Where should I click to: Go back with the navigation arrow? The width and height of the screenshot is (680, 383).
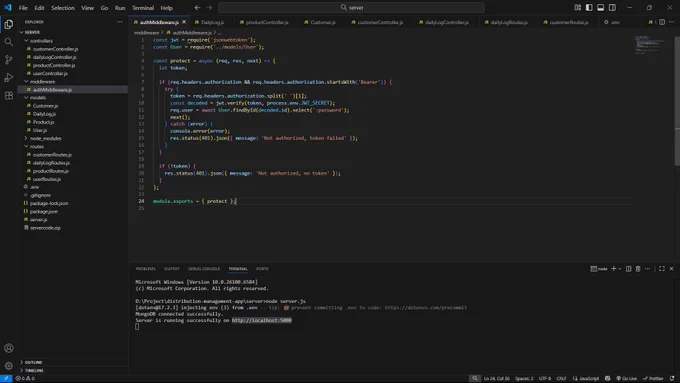197,7
